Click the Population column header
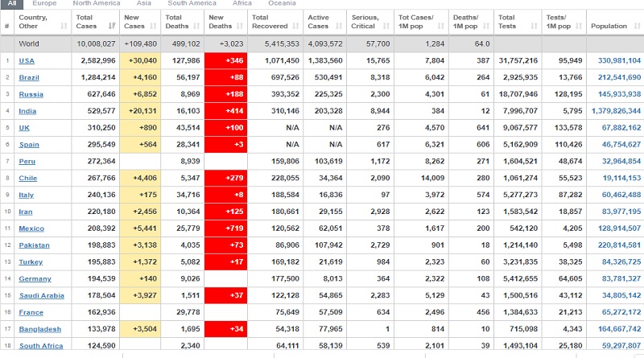Image resolution: width=644 pixels, height=358 pixels. [x=615, y=22]
